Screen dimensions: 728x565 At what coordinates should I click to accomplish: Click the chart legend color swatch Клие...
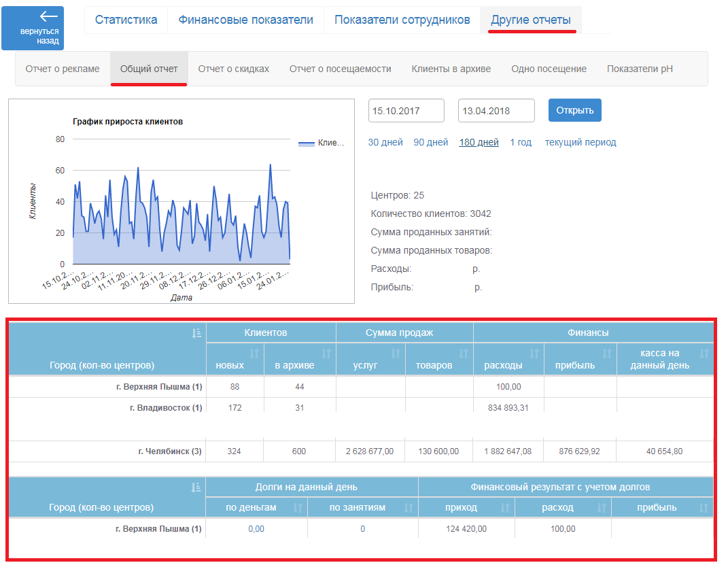[307, 143]
